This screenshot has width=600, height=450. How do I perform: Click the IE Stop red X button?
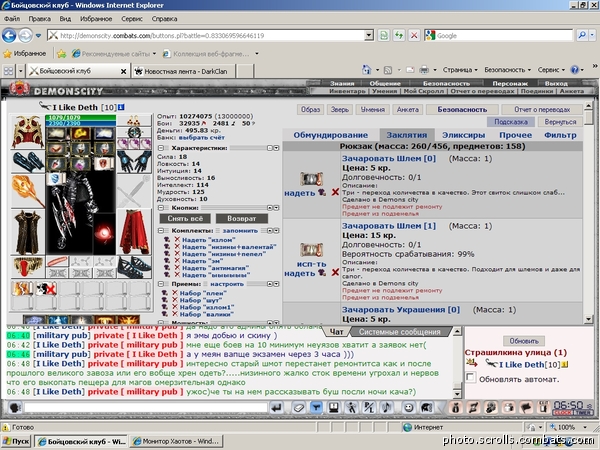pyautogui.click(x=414, y=36)
